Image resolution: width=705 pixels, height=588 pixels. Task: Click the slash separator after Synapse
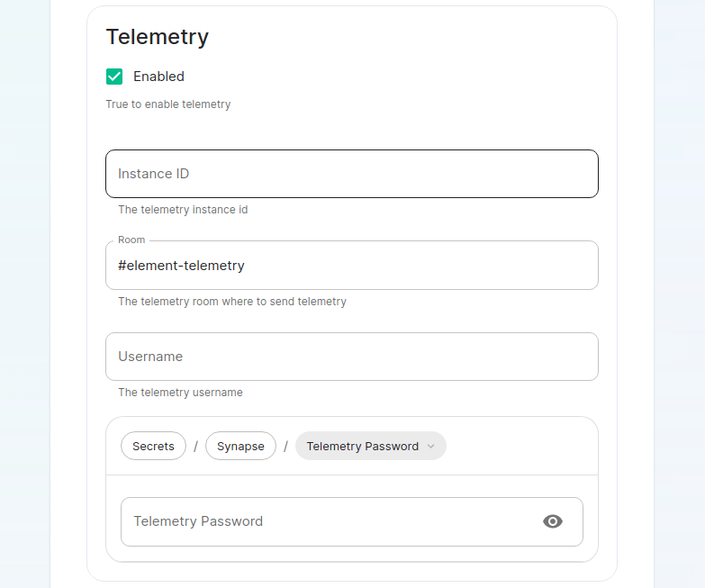pyautogui.click(x=285, y=446)
